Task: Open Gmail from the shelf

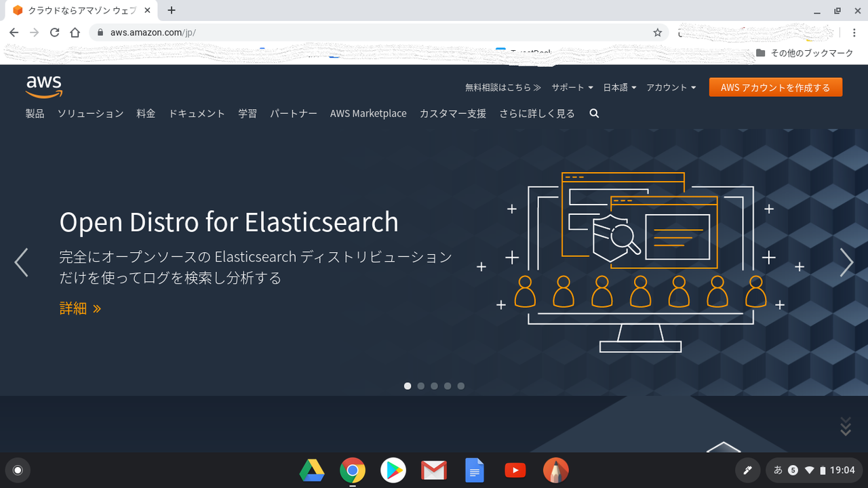Action: 434,470
